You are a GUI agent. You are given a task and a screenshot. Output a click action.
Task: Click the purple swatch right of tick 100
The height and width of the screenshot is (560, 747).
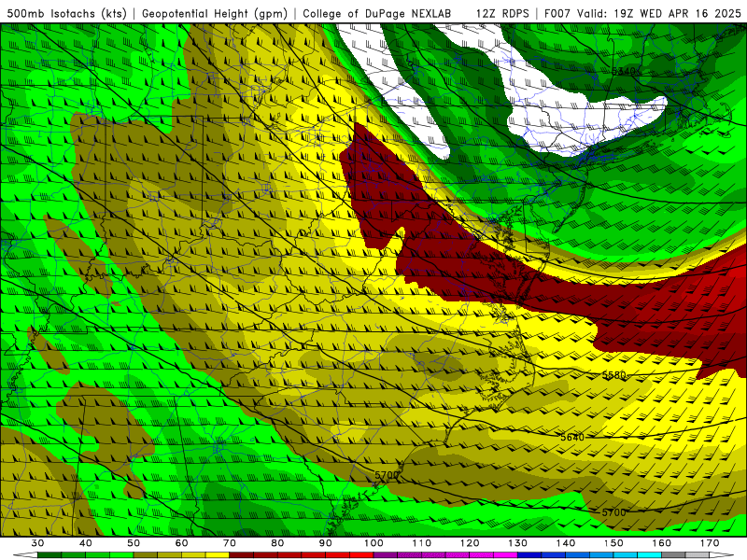pos(386,555)
